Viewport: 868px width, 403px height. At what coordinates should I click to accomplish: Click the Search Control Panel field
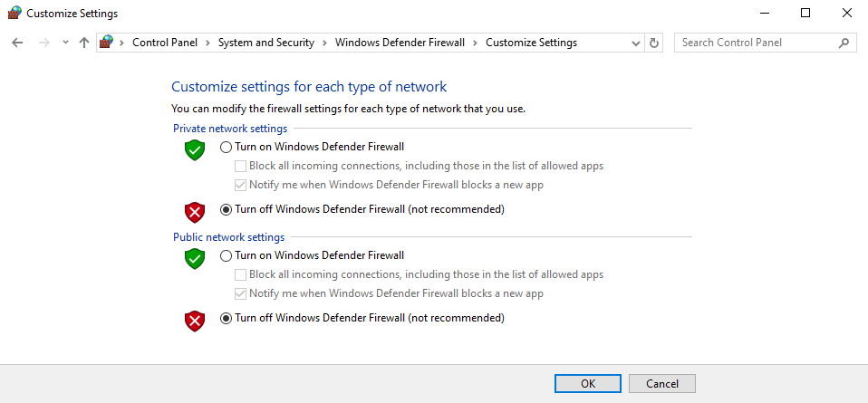(x=756, y=43)
